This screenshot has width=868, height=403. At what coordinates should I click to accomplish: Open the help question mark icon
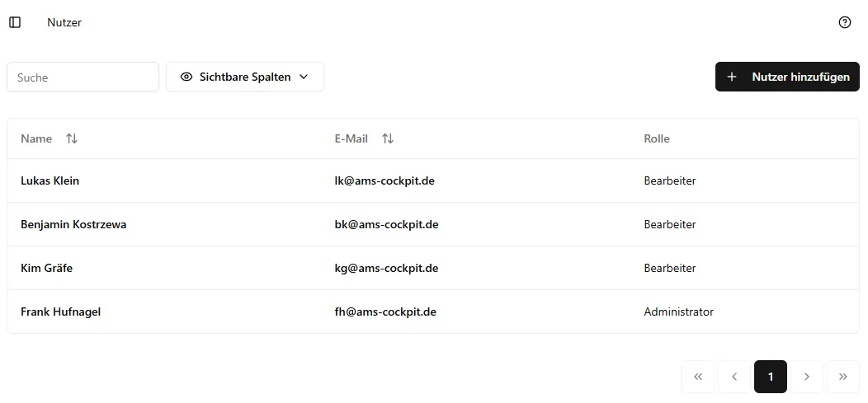(844, 22)
